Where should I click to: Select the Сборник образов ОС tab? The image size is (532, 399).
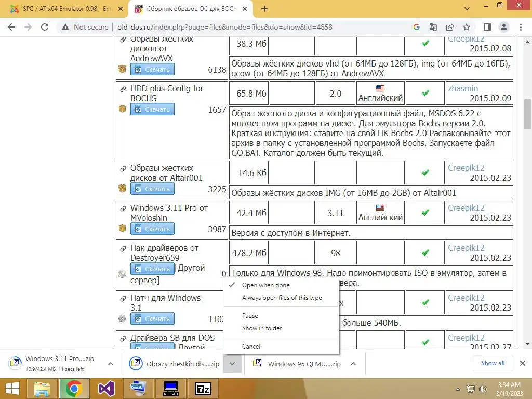pos(190,9)
